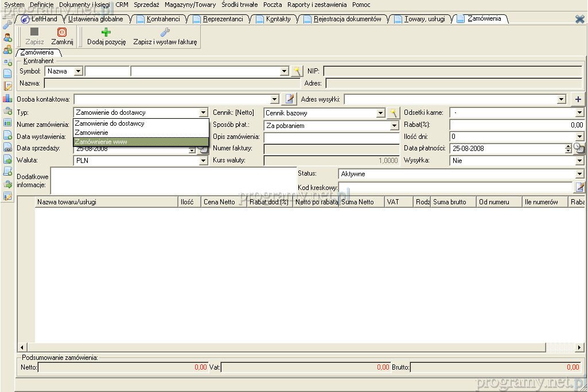Click the bar chart icon in left sidebar
This screenshot has height=392, width=588.
pyautogui.click(x=7, y=98)
